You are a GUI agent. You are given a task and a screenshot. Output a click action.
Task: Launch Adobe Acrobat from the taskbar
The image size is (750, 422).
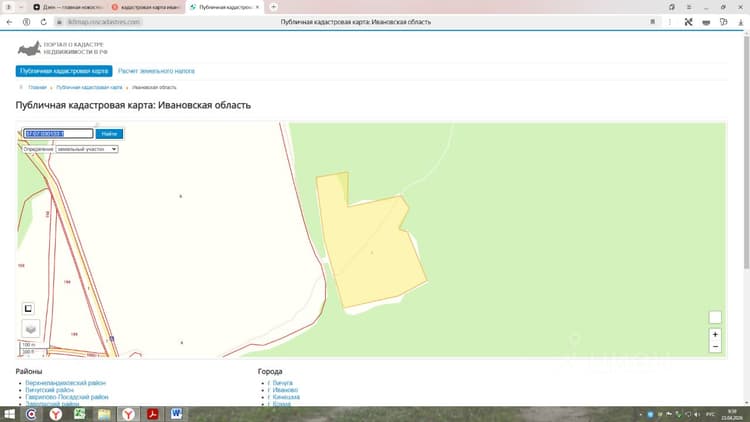(153, 414)
